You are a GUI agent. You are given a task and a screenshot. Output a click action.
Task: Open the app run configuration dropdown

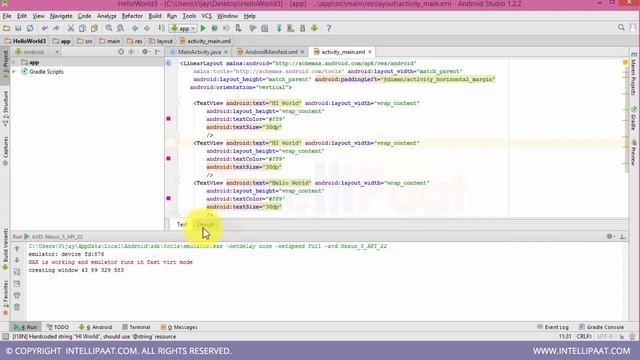(183, 28)
